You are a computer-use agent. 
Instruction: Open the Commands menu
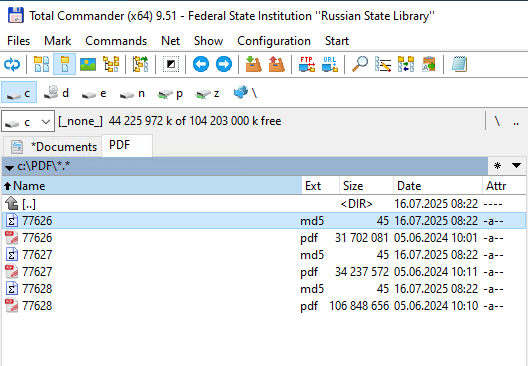pos(116,41)
